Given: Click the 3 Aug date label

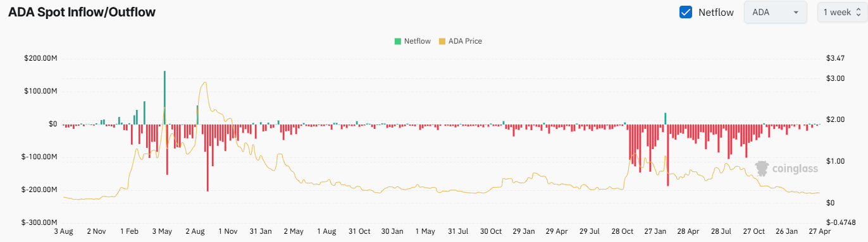Looking at the screenshot, I should point(63,232).
